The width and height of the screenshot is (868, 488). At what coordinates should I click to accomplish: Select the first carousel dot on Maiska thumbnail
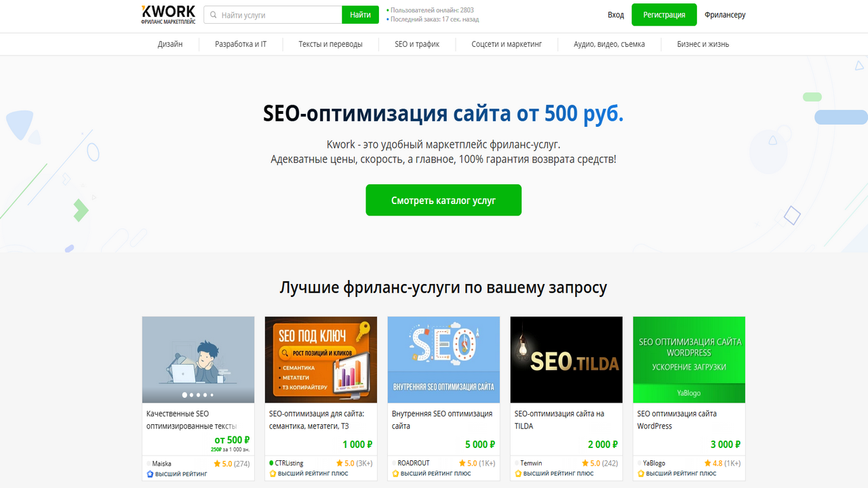click(x=184, y=394)
